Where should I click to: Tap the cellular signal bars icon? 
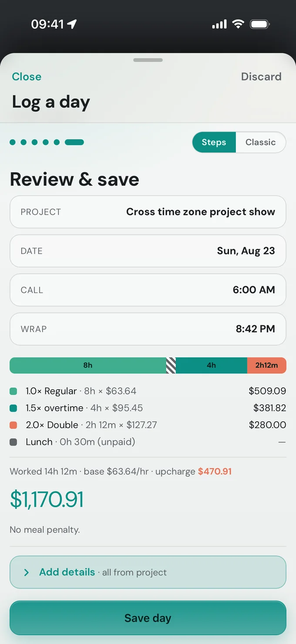tap(219, 24)
